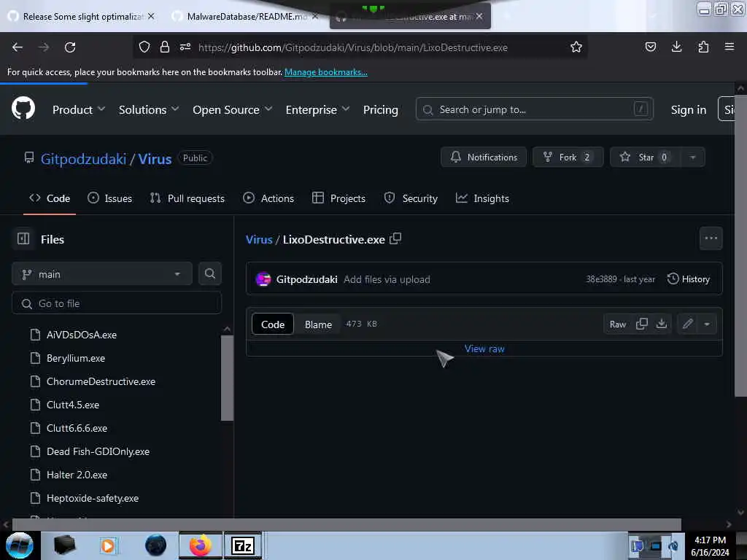Click the View raw link
This screenshot has height=560, width=747.
pos(484,349)
